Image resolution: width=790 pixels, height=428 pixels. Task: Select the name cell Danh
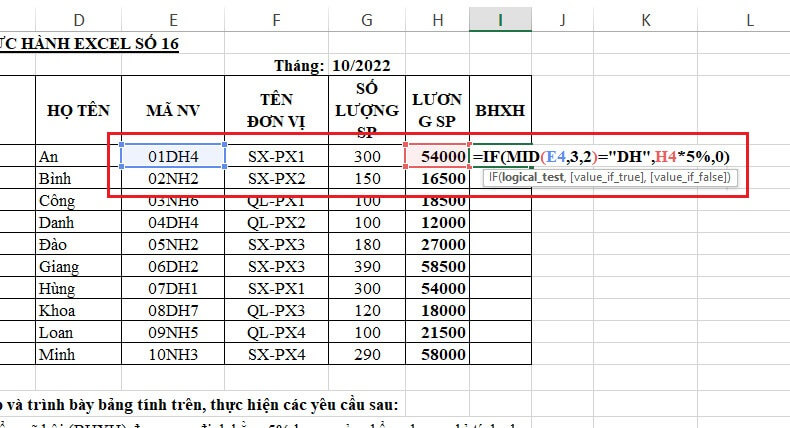[79, 222]
